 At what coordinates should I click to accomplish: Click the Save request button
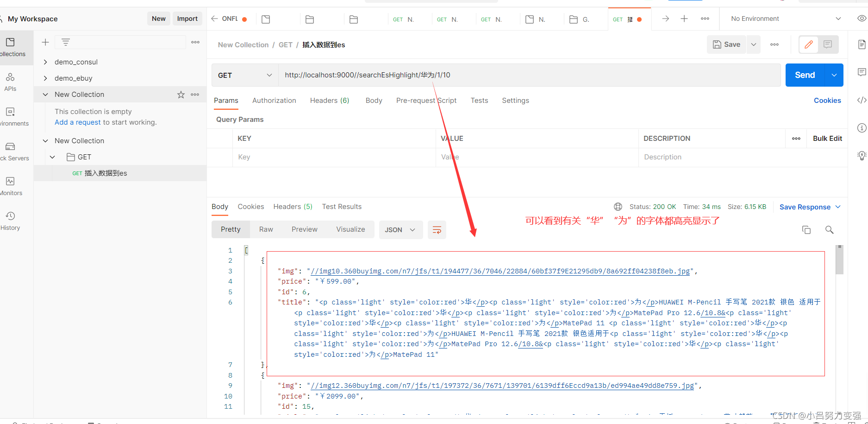pyautogui.click(x=727, y=44)
